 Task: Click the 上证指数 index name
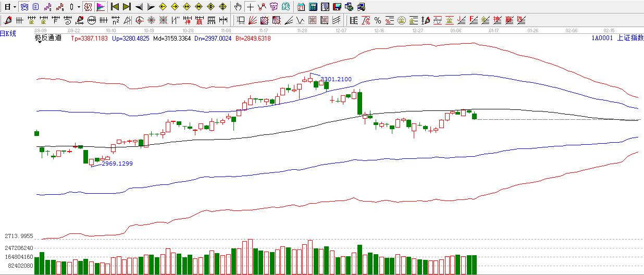click(x=630, y=38)
